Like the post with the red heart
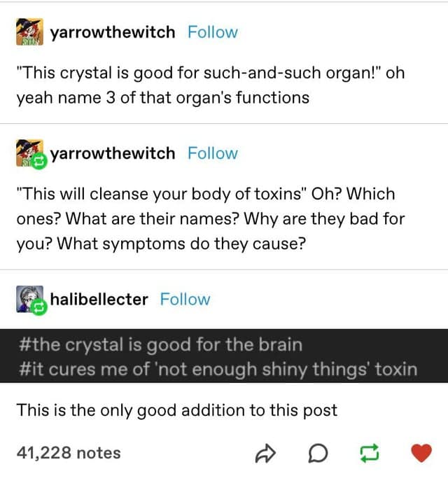The width and height of the screenshot is (448, 483). tap(420, 454)
